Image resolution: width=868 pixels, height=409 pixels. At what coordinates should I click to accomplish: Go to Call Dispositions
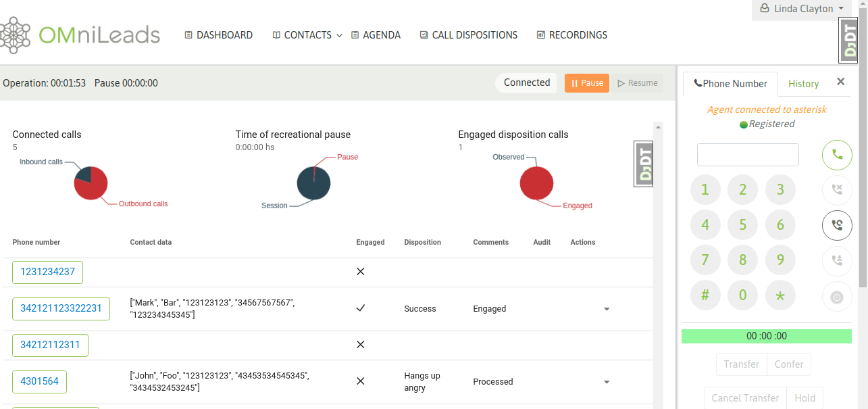point(468,35)
